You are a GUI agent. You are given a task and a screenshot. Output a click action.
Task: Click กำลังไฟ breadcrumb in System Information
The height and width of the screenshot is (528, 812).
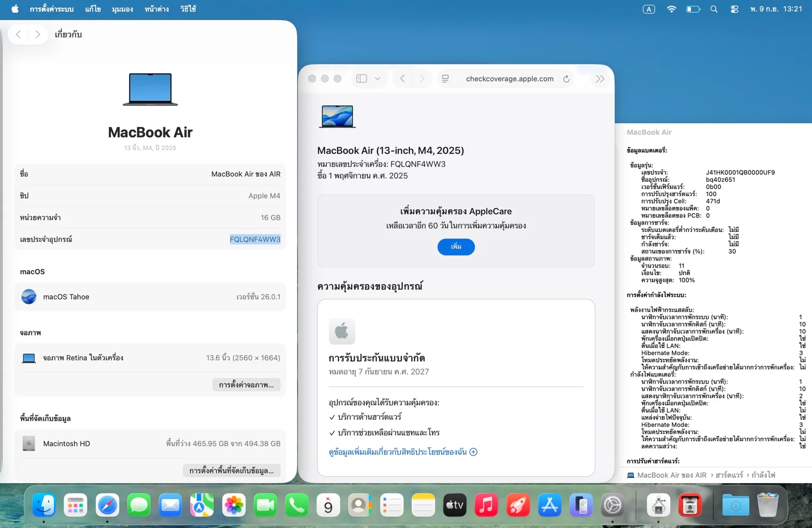[763, 475]
